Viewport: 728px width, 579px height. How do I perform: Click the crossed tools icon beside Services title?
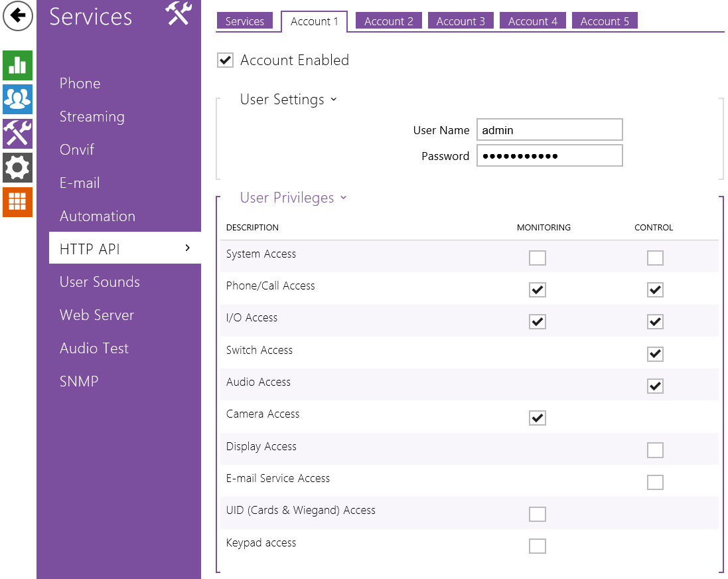tap(179, 14)
